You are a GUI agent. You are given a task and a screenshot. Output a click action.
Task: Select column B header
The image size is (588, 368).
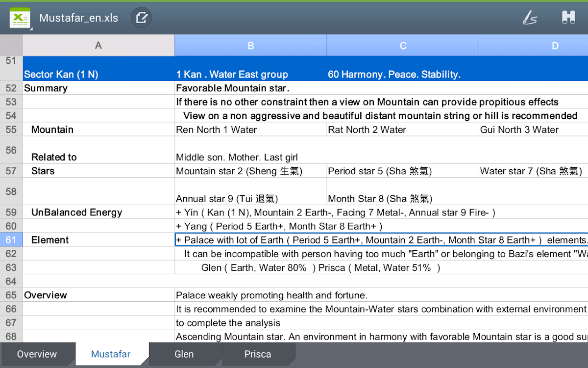tap(250, 46)
